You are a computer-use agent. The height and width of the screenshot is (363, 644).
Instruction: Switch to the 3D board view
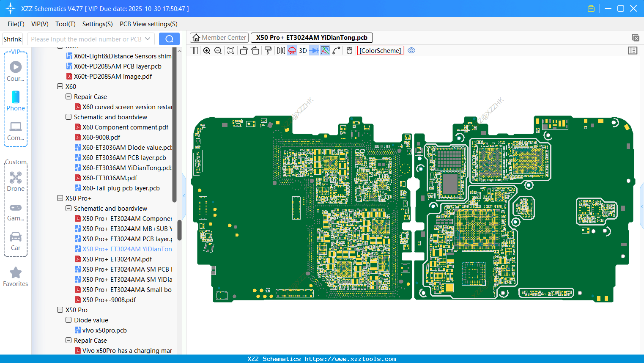point(303,51)
